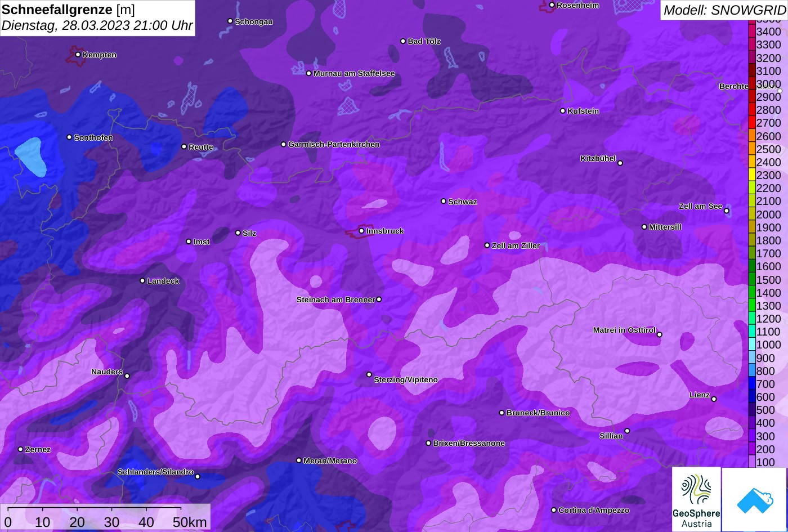Click the Steinach am Brenner label

pos(335,299)
